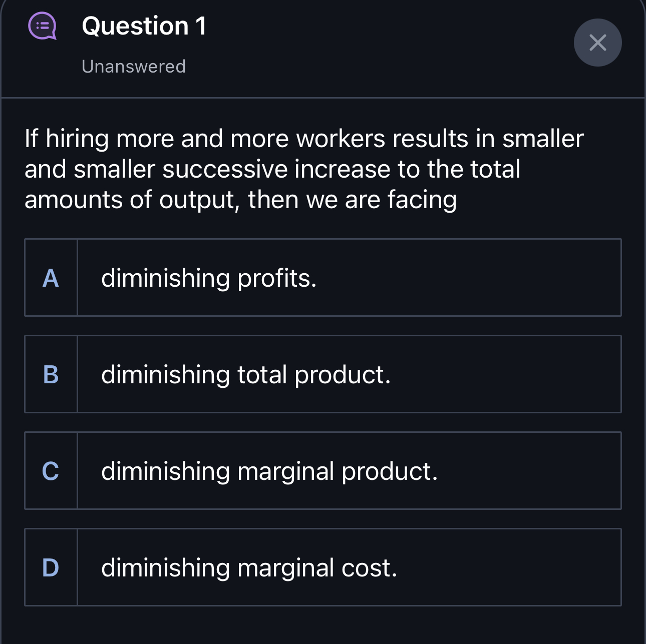
Task: Click the letter A badge
Action: tap(50, 279)
